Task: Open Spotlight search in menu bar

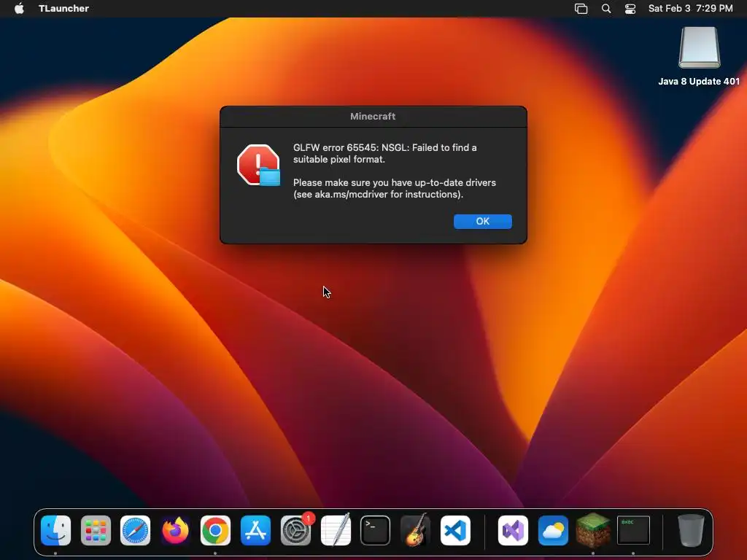Action: 606,9
